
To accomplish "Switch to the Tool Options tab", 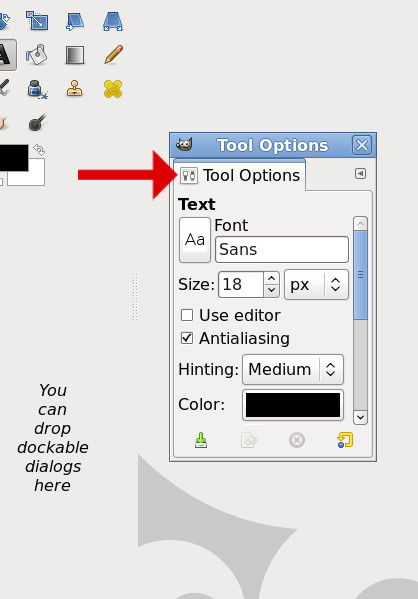I will pyautogui.click(x=240, y=175).
